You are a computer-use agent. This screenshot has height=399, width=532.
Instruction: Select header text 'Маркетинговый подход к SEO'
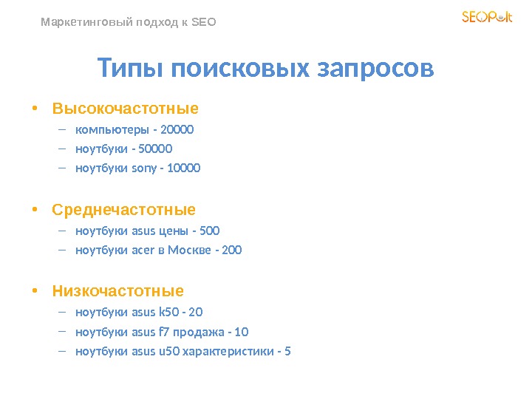pos(129,22)
